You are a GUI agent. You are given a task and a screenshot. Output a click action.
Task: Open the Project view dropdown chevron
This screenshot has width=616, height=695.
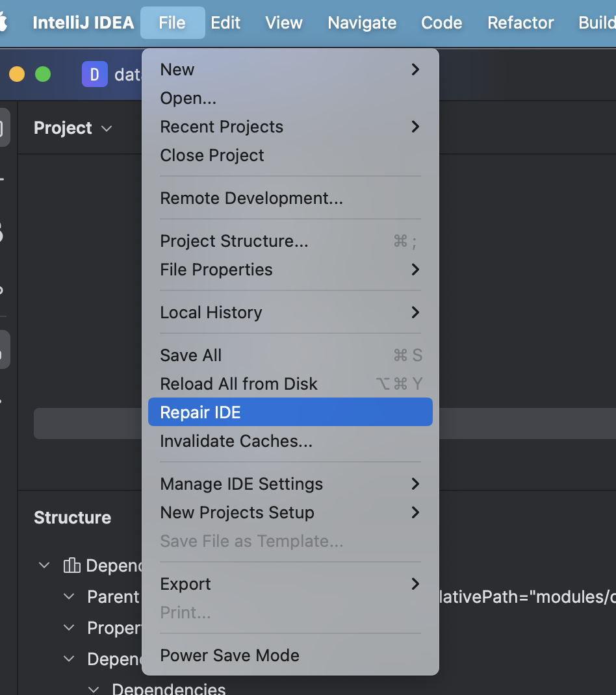tap(107, 129)
